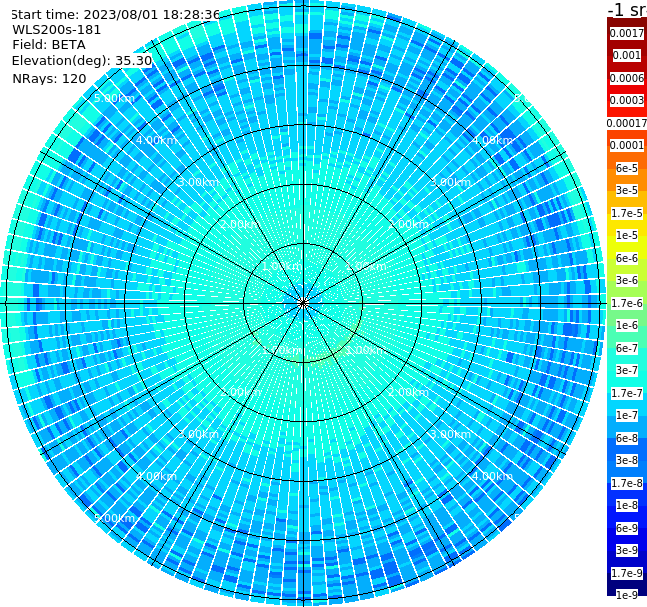Select the 1e-9 colorbar bottom label

tap(627, 595)
